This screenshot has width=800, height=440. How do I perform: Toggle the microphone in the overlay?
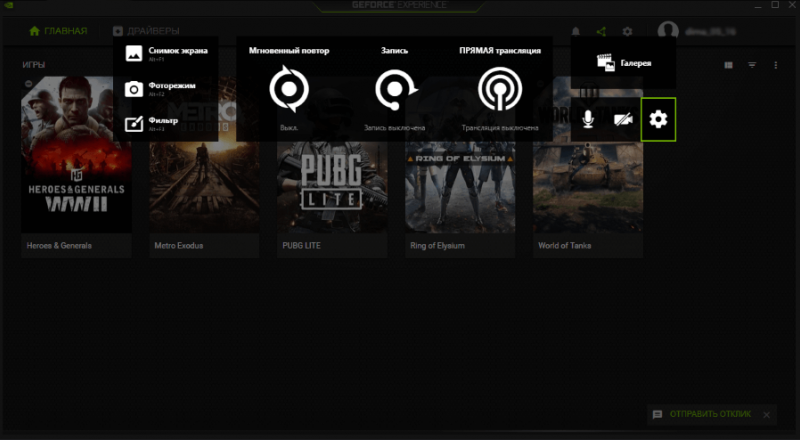588,119
